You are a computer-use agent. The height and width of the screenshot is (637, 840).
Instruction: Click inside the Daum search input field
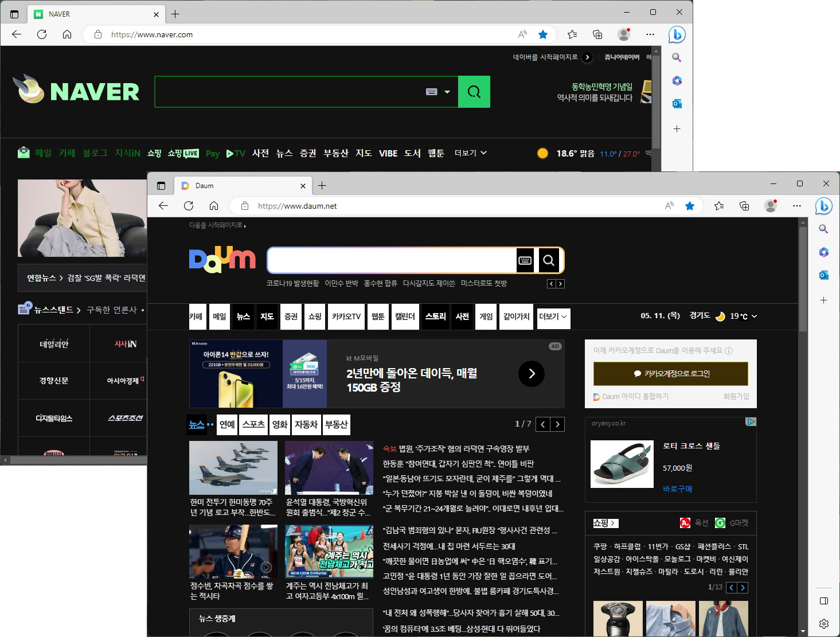tap(396, 260)
